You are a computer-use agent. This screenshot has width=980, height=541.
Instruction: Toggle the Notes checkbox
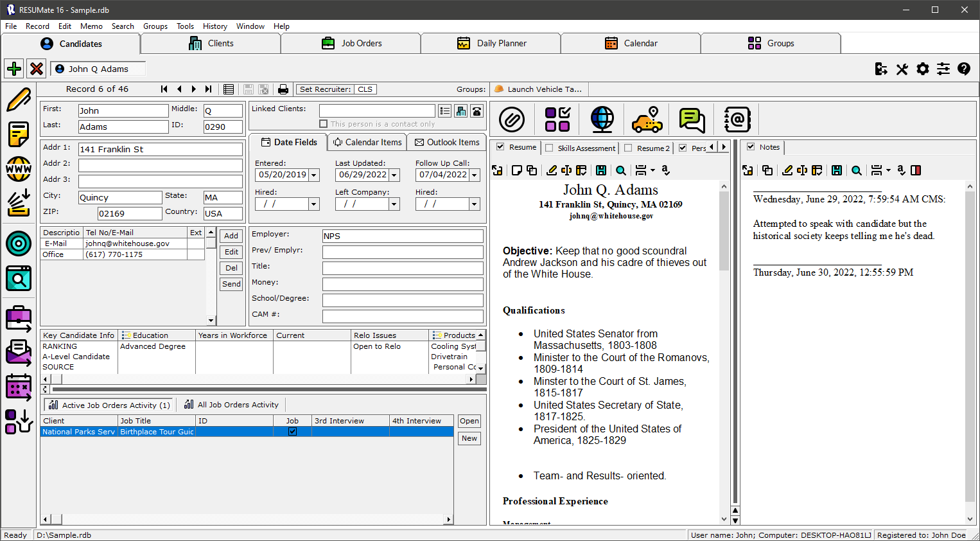(751, 147)
